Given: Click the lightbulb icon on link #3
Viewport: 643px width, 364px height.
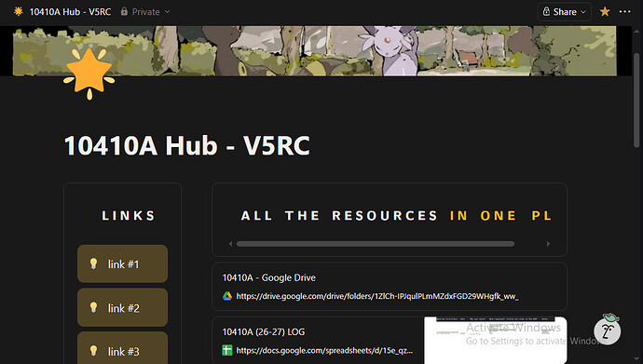Looking at the screenshot, I should point(93,351).
